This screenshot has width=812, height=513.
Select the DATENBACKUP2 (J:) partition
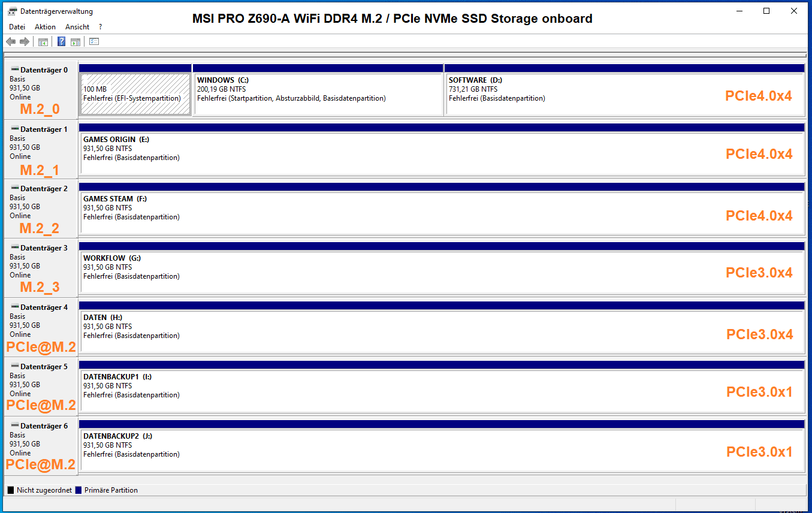click(442, 446)
